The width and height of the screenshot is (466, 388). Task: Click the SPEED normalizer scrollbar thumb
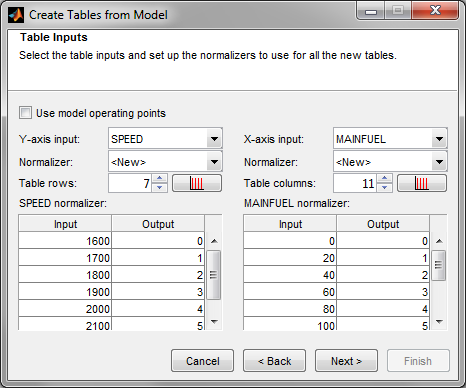coord(214,275)
